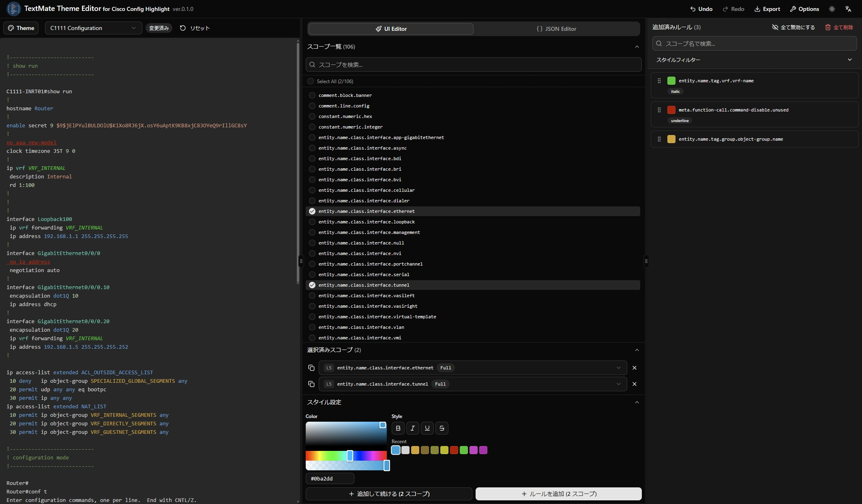Click red swatch of command-disable.unused rule
This screenshot has height=504, width=862.
tap(671, 110)
